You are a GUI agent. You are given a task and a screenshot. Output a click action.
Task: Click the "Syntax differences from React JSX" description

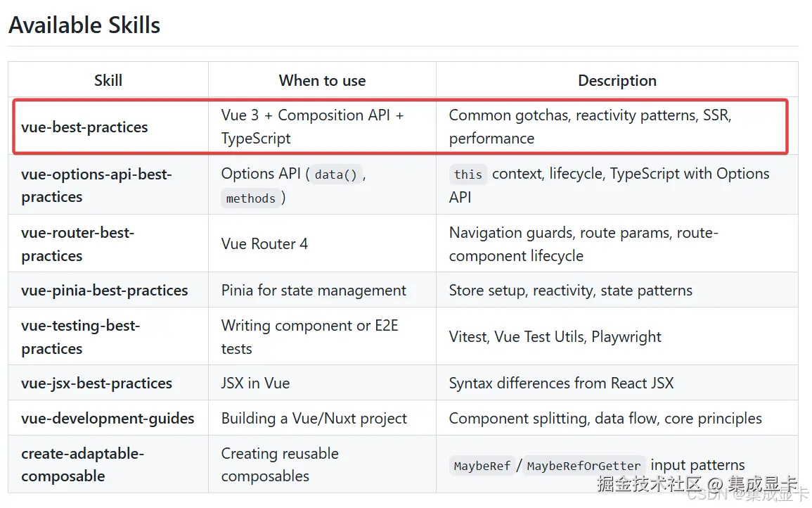click(x=561, y=383)
